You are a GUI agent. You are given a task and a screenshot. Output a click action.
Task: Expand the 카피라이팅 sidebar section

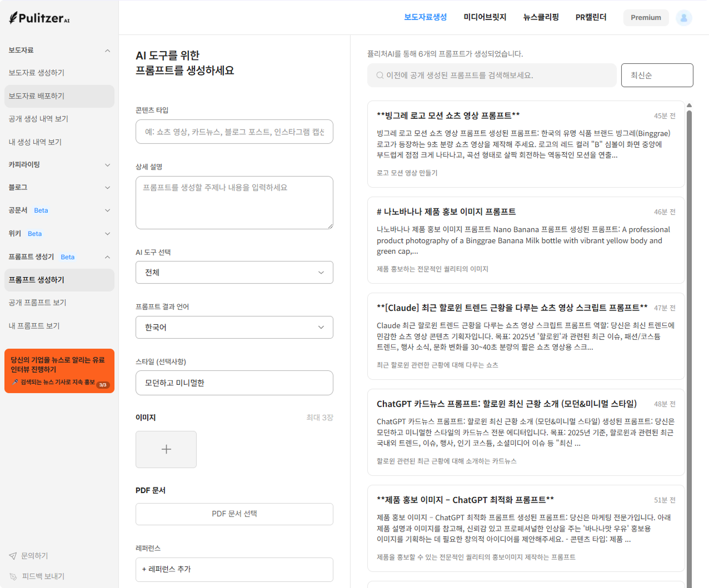click(x=107, y=165)
